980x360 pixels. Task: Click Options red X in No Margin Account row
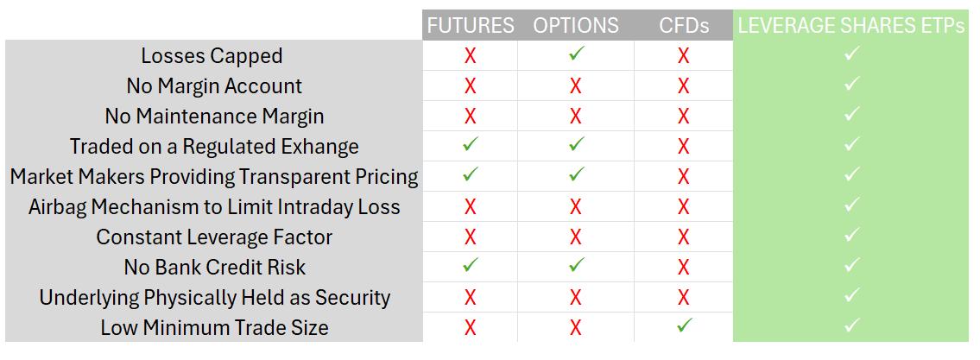point(576,85)
